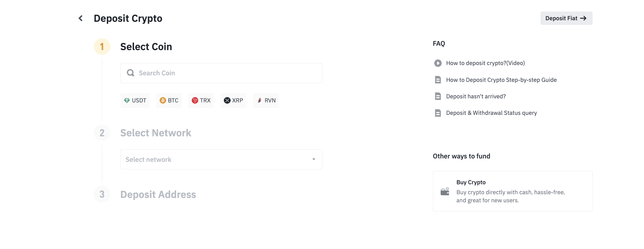Click the wallet icon in Buy Crypto card
This screenshot has height=249, width=644.
445,191
